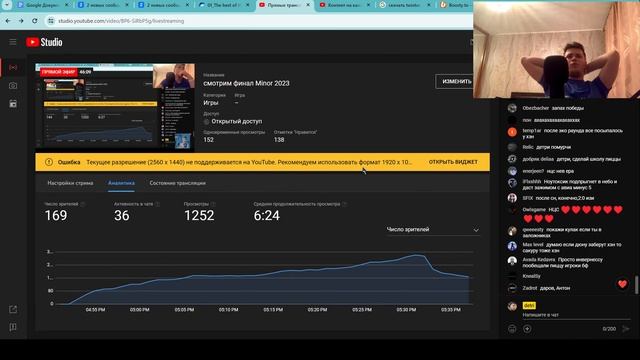Click the warning icon in error banner
640x360 pixels.
49,162
